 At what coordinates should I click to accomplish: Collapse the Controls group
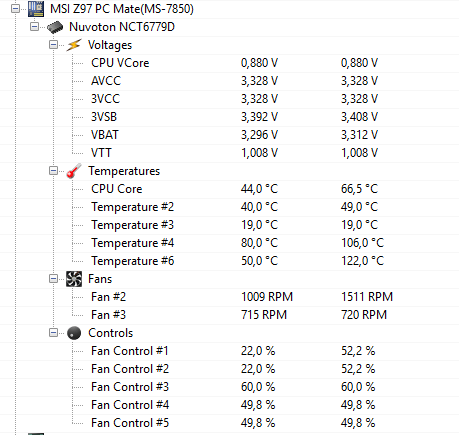tap(53, 333)
